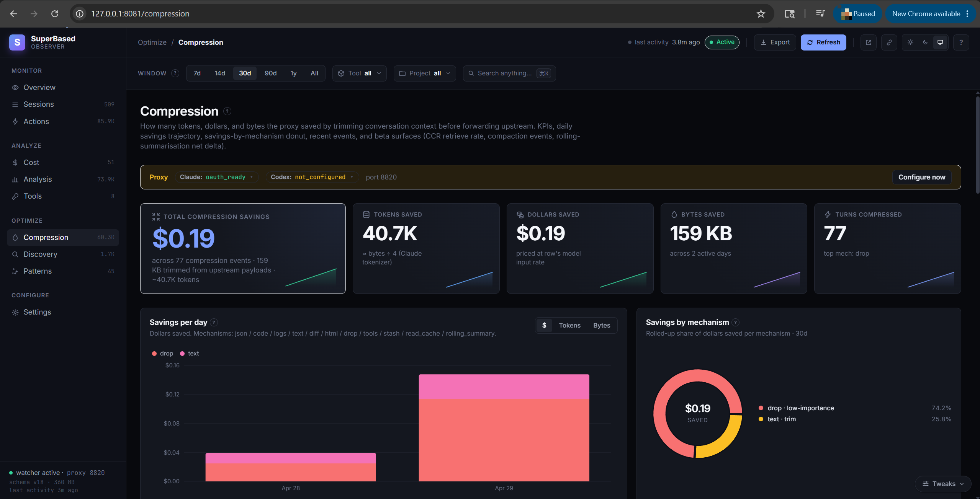The image size is (980, 499).
Task: Click the drop legend color swatch
Action: (x=154, y=354)
